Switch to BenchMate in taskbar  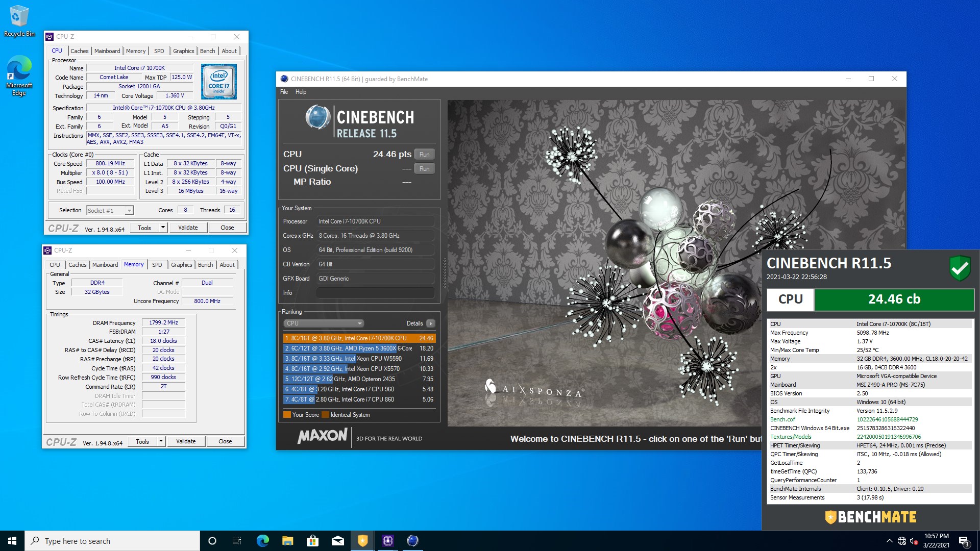(362, 541)
